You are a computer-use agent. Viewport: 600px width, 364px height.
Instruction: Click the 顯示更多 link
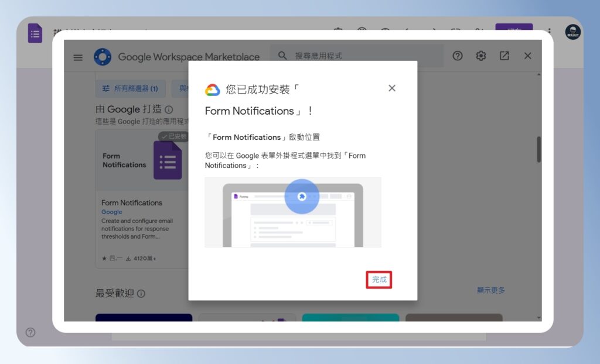click(491, 290)
